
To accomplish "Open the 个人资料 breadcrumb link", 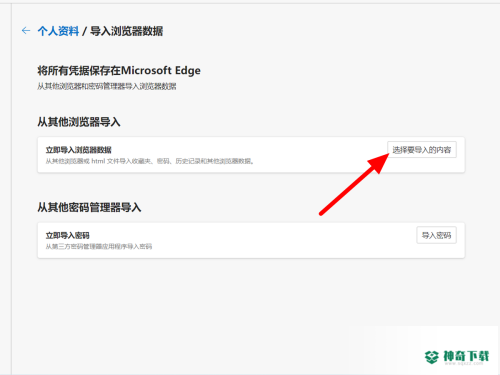I will coord(58,31).
